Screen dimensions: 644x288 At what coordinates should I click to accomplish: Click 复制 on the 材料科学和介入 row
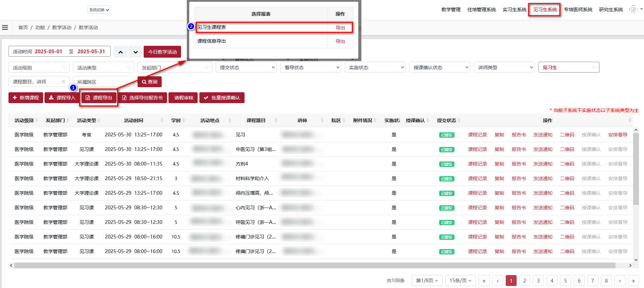pos(499,178)
